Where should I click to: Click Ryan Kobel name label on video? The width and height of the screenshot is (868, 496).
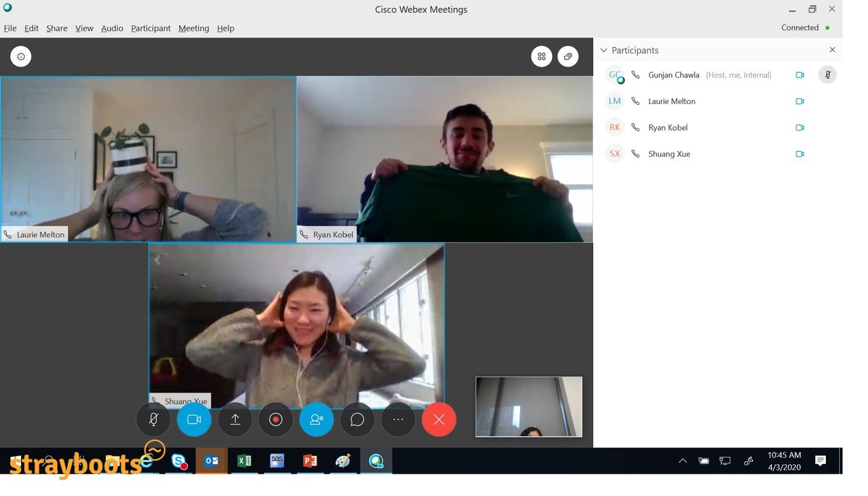click(327, 234)
